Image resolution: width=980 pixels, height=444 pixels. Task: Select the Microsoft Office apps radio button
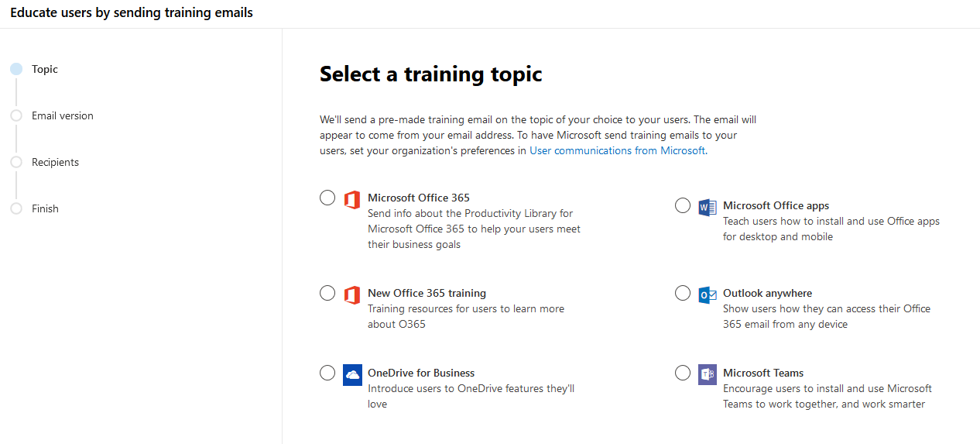tap(683, 205)
